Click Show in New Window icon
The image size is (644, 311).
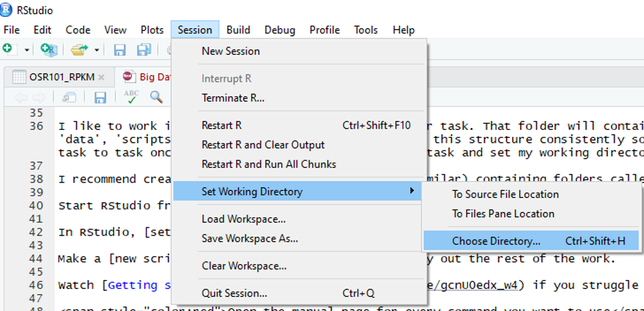coord(69,97)
